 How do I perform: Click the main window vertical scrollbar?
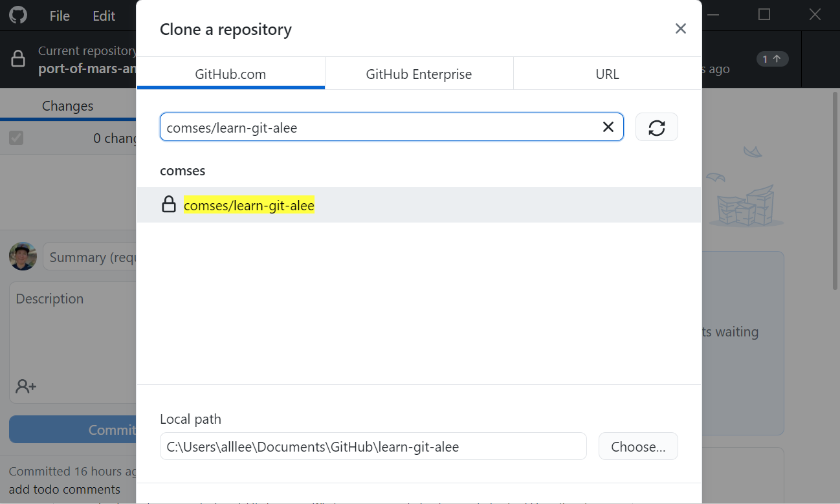click(835, 192)
